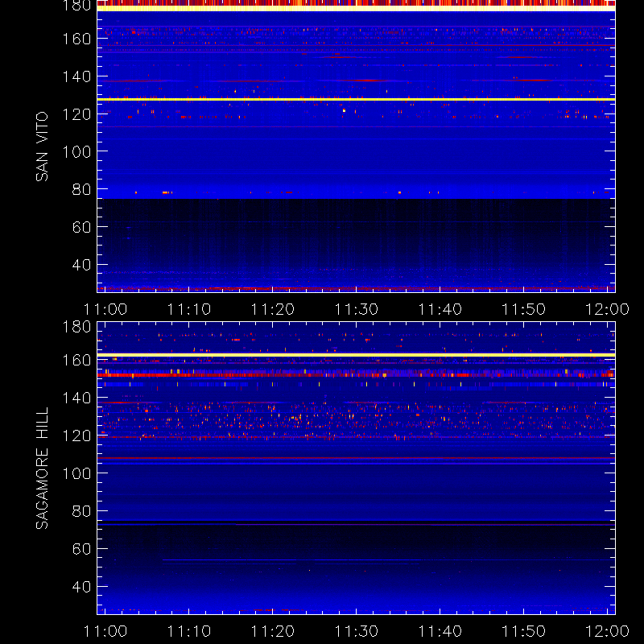Select the 180 tick label on Sagamore Hill plot
This screenshot has height=644, width=644.
click(x=76, y=327)
